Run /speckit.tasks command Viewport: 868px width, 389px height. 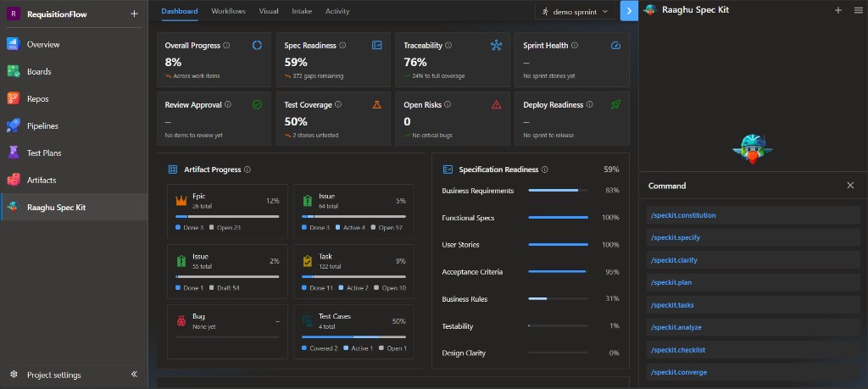[x=753, y=305]
